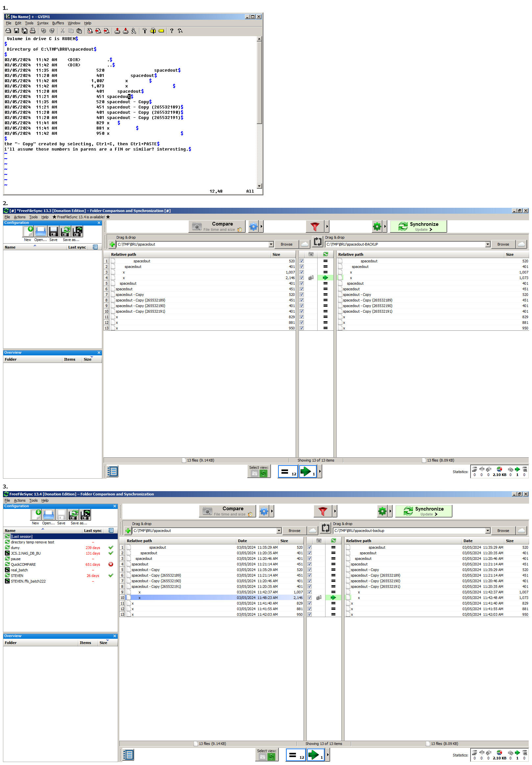Uncheck row 13 checkbox in FreeFileSync 13.3
The image size is (532, 765).
point(302,328)
